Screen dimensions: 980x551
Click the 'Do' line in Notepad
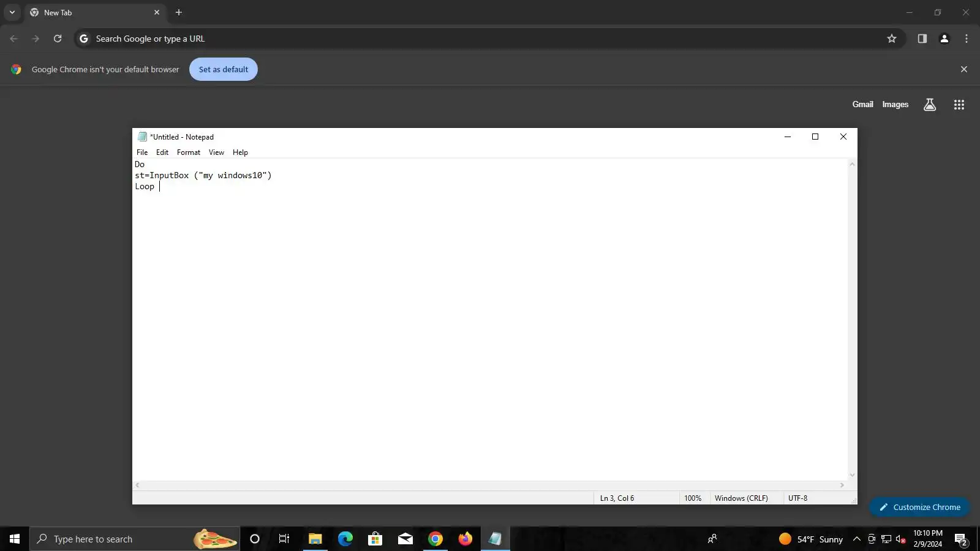(x=140, y=164)
